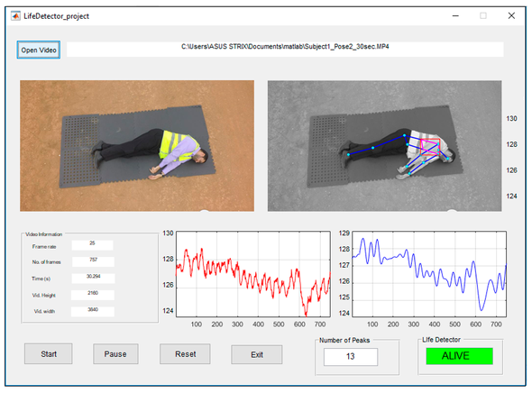Click the Vid. width value field

tap(93, 311)
